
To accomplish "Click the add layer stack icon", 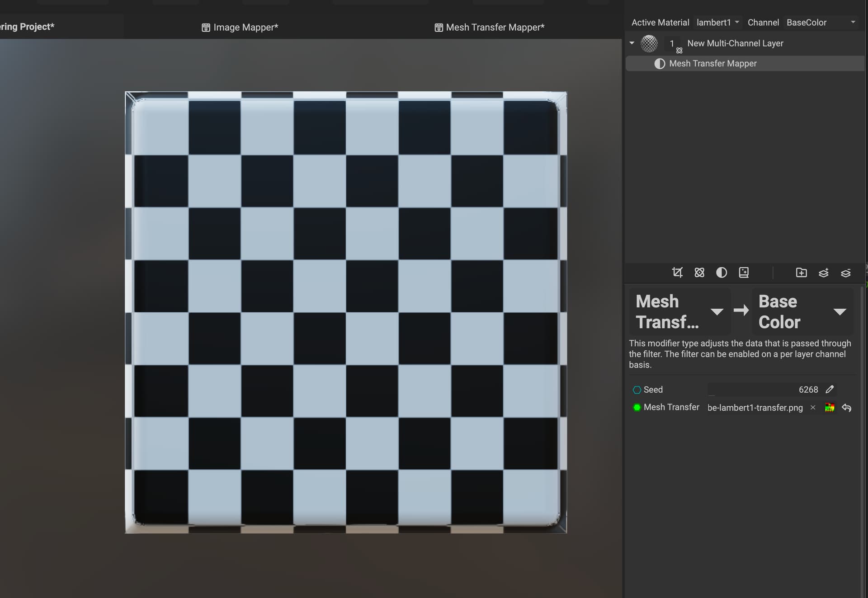I will (x=823, y=273).
